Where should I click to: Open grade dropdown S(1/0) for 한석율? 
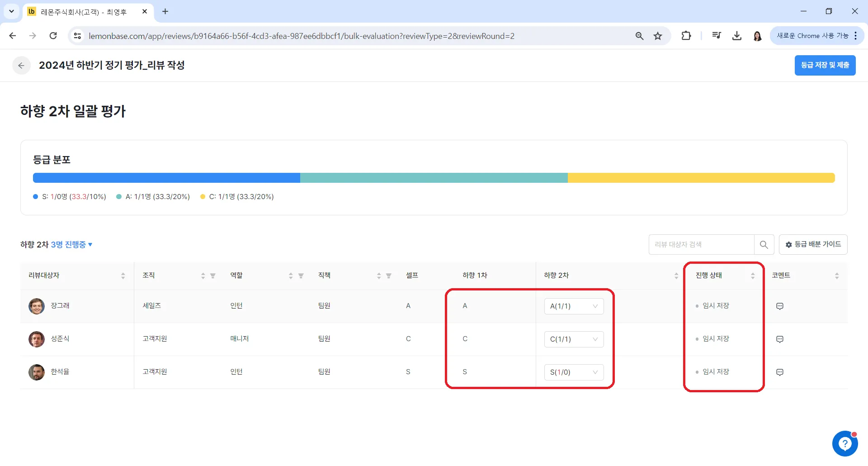coord(574,372)
